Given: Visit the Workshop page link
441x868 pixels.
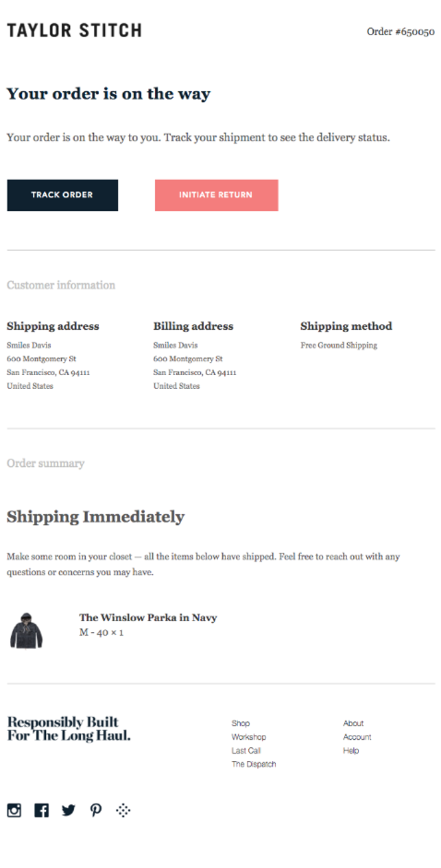Looking at the screenshot, I should [x=248, y=736].
